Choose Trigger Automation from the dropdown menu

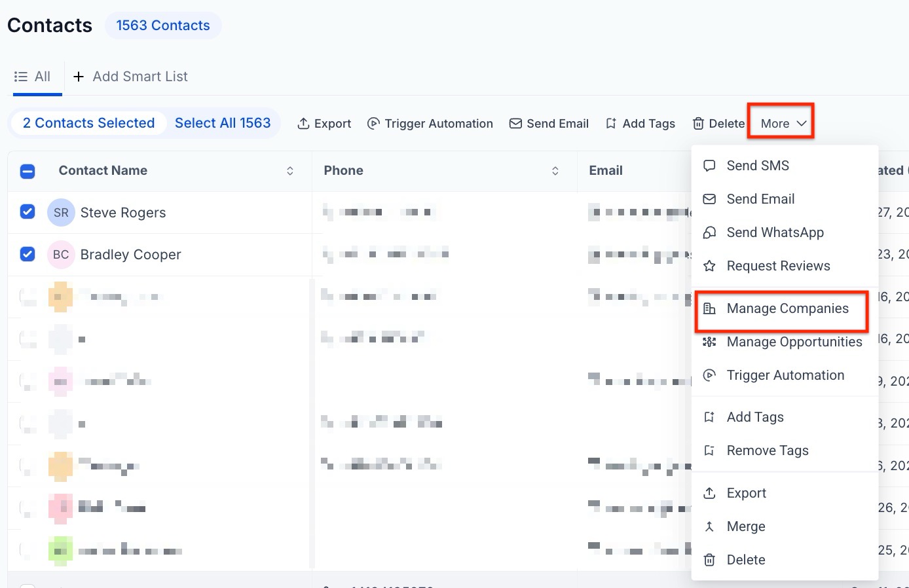click(785, 375)
